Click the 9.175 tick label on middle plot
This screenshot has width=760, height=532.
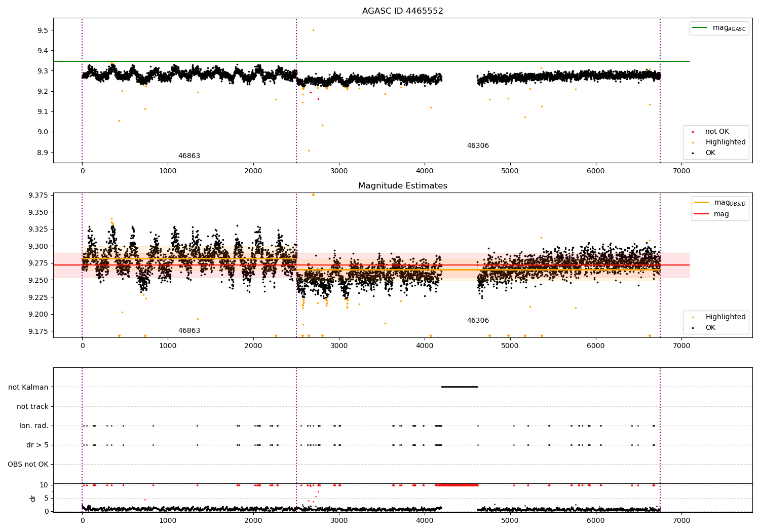[38, 331]
